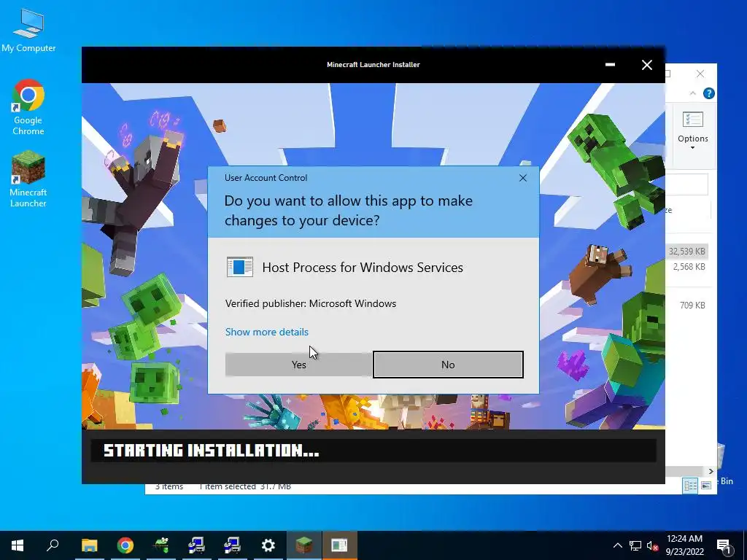This screenshot has height=560, width=747.
Task: Open network status tray icon
Action: point(635,545)
